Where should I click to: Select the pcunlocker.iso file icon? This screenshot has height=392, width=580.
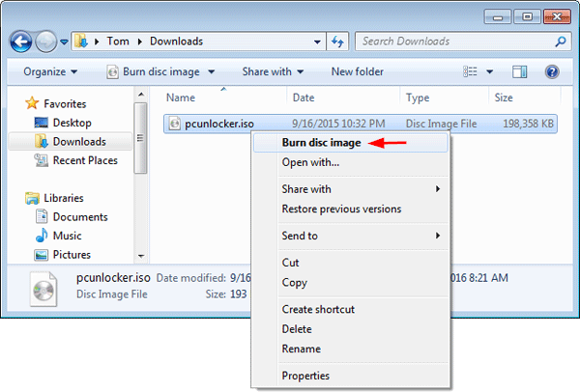pos(174,123)
